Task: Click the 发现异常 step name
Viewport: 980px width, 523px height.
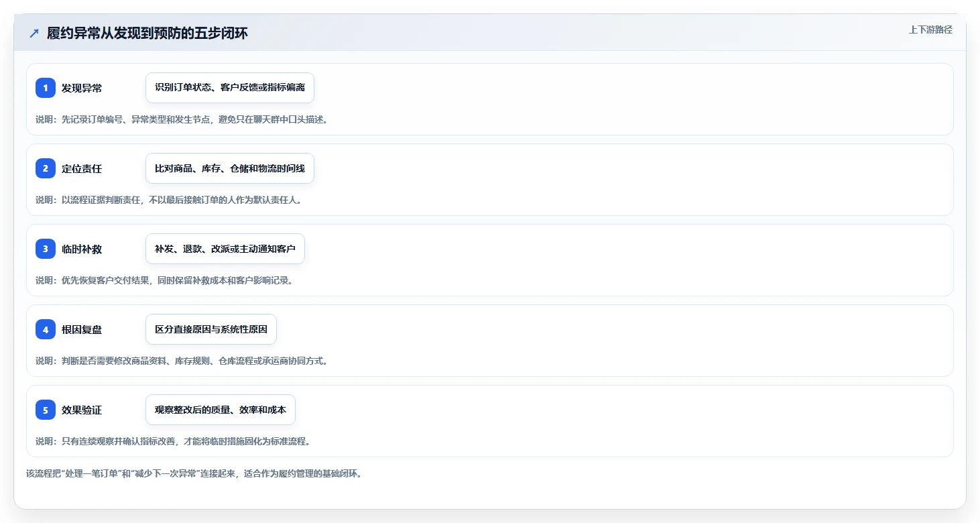Action: [x=82, y=88]
